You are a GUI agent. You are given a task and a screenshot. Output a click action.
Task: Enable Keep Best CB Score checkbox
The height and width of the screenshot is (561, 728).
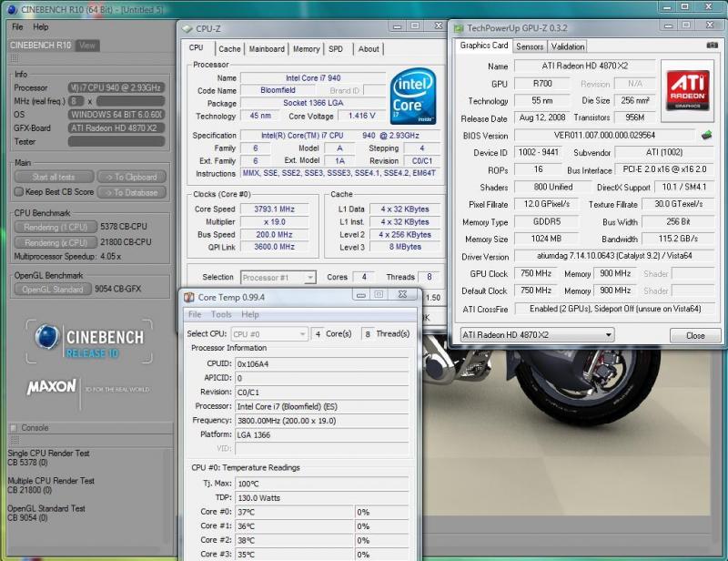18,191
